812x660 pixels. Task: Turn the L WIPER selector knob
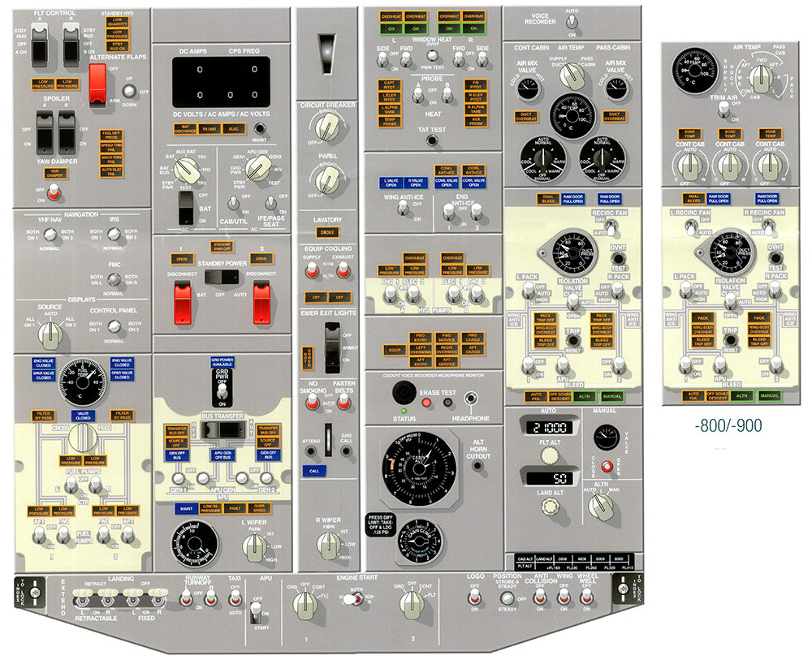(257, 550)
